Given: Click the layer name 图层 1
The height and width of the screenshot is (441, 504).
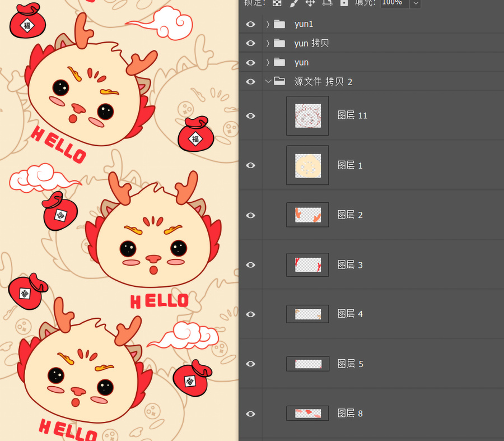Looking at the screenshot, I should pyautogui.click(x=350, y=165).
